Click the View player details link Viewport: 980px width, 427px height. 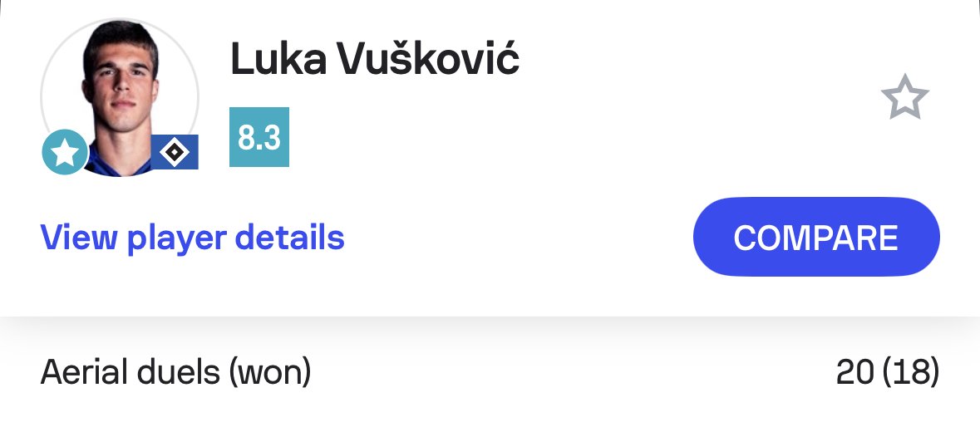click(x=192, y=238)
